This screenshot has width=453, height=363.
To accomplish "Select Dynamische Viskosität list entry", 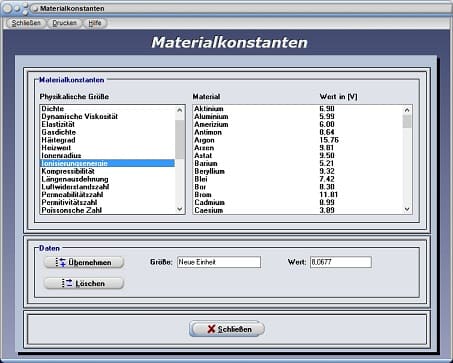I will (107, 116).
